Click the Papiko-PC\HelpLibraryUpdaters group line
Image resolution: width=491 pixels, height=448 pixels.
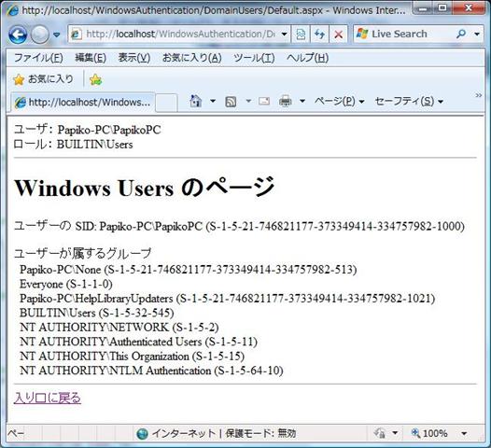(x=228, y=299)
